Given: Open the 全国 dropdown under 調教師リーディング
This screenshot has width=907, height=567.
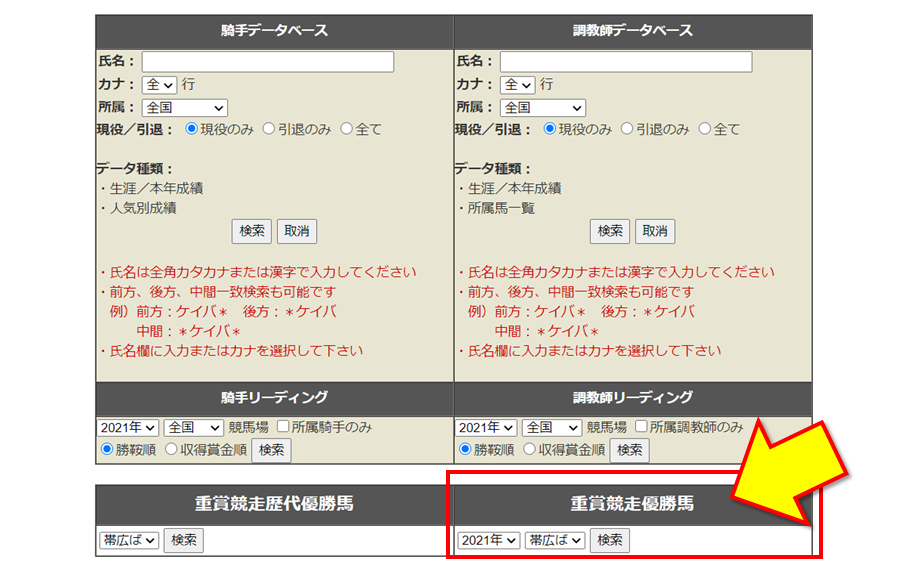Looking at the screenshot, I should click(551, 428).
